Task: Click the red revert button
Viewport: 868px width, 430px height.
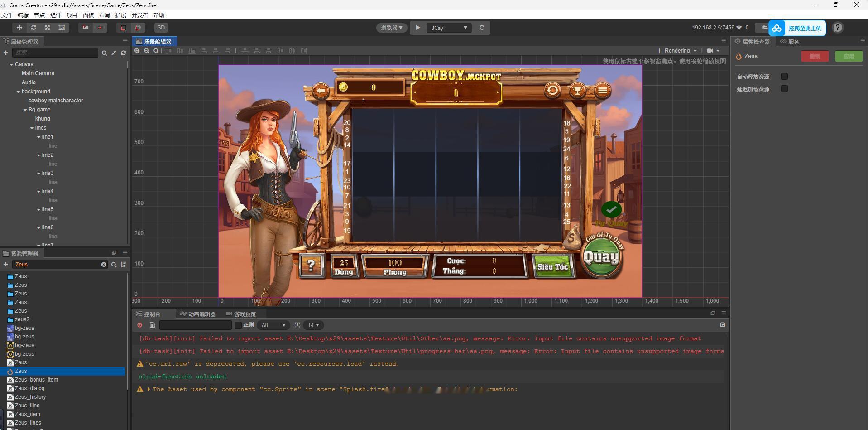Action: [815, 56]
